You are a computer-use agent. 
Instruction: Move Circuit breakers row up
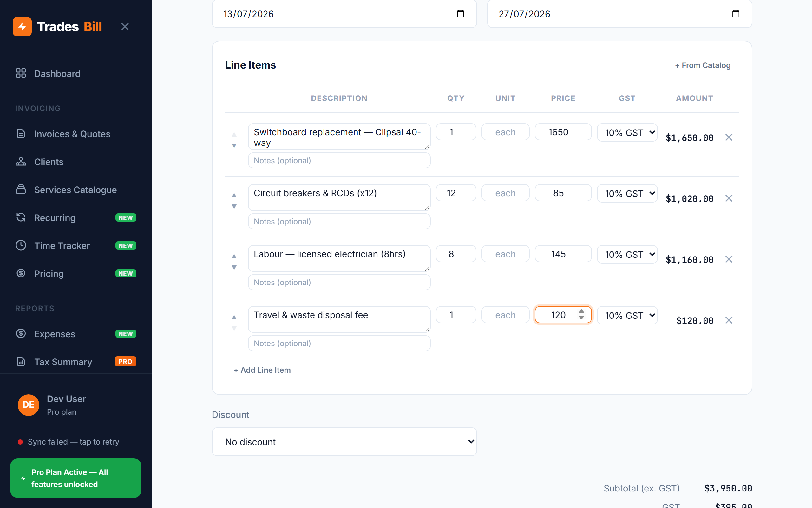[x=234, y=195]
